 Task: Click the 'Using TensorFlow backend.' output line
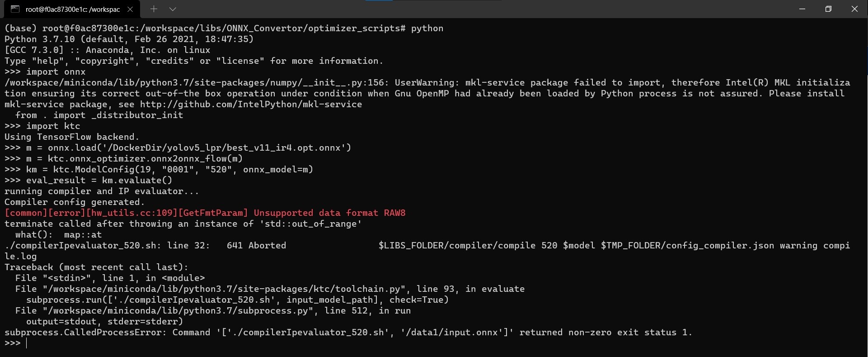coord(72,137)
